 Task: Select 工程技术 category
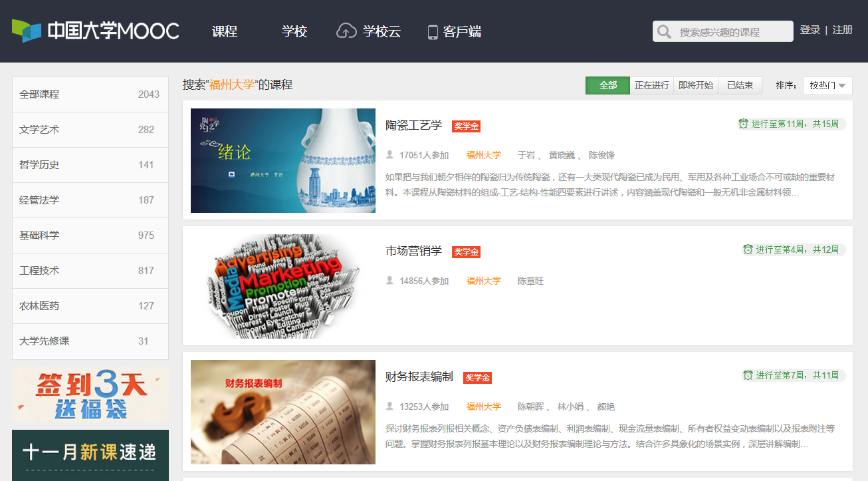(90, 271)
